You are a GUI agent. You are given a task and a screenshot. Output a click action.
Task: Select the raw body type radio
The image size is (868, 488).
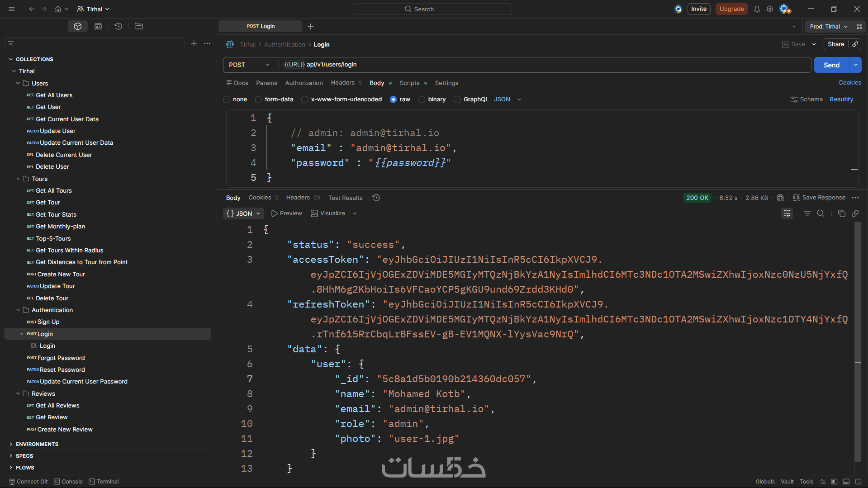393,99
